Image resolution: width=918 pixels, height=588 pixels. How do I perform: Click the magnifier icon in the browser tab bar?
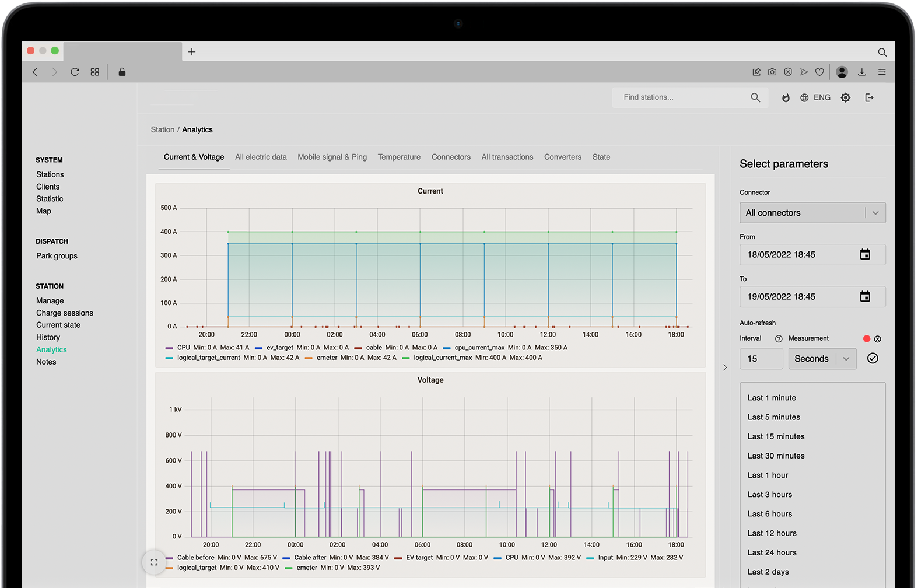pos(882,52)
